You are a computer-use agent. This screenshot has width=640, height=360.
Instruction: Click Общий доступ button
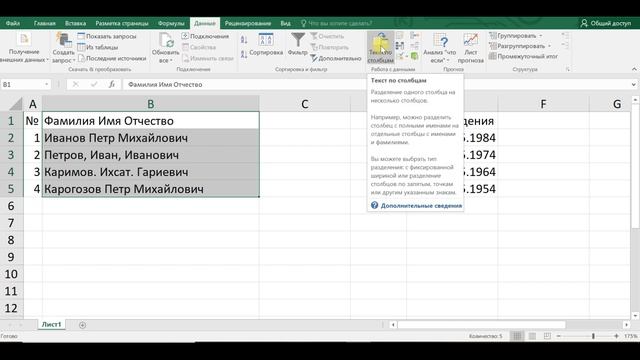(606, 23)
